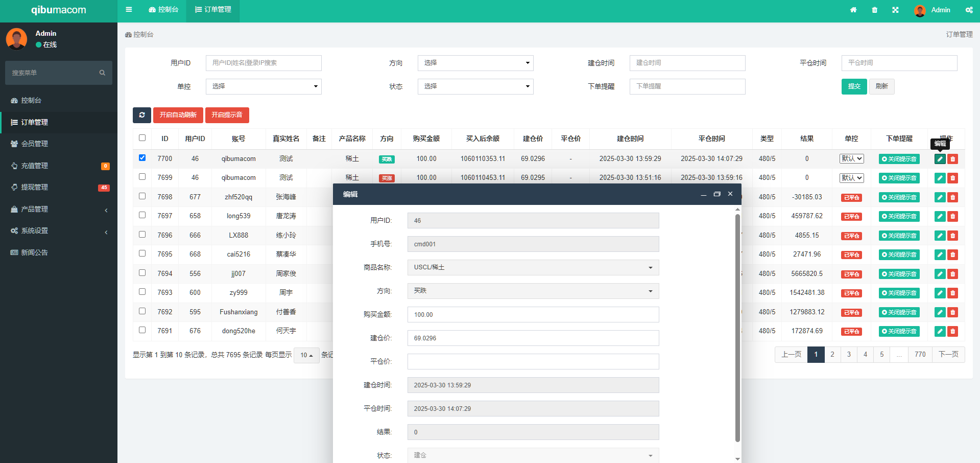Open the 商品名称 dropdown showing USCL/稀土
The image size is (980, 463).
point(533,267)
